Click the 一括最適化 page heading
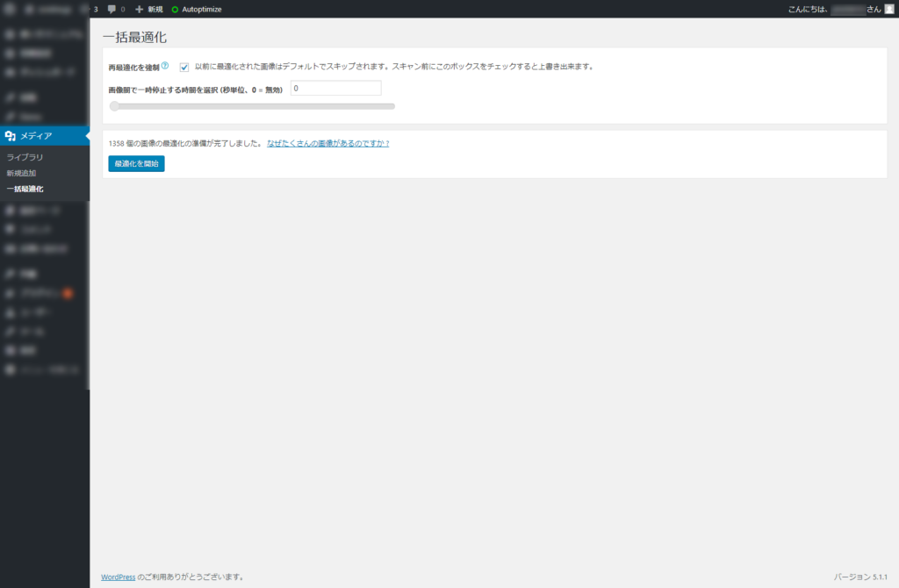This screenshot has width=899, height=588. pos(134,37)
